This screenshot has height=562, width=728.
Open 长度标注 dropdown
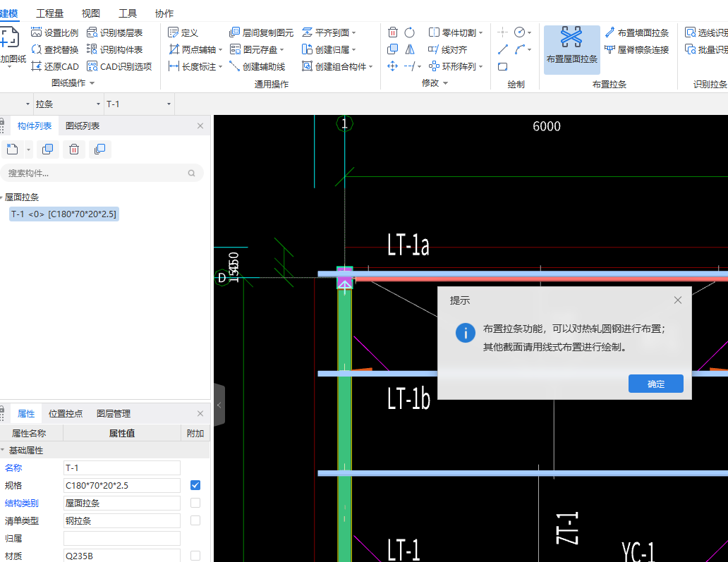[x=220, y=67]
